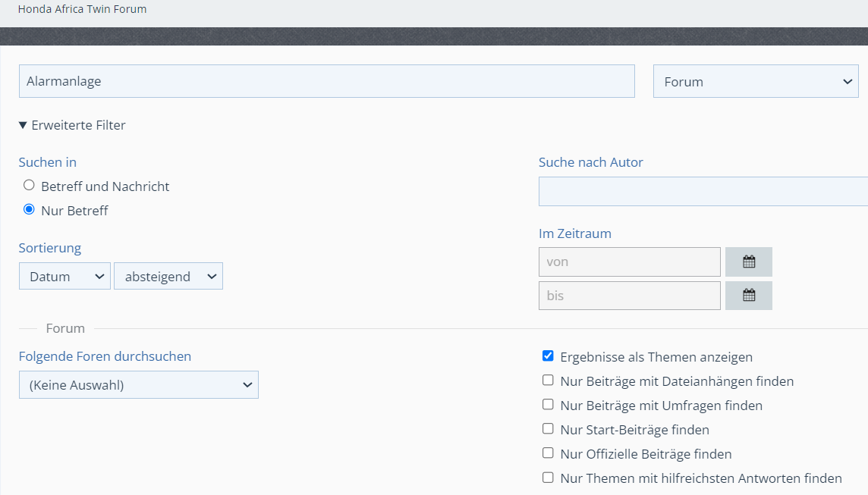Tick 'Nur Start-Beiträge finden' checkbox
868x495 pixels.
548,429
